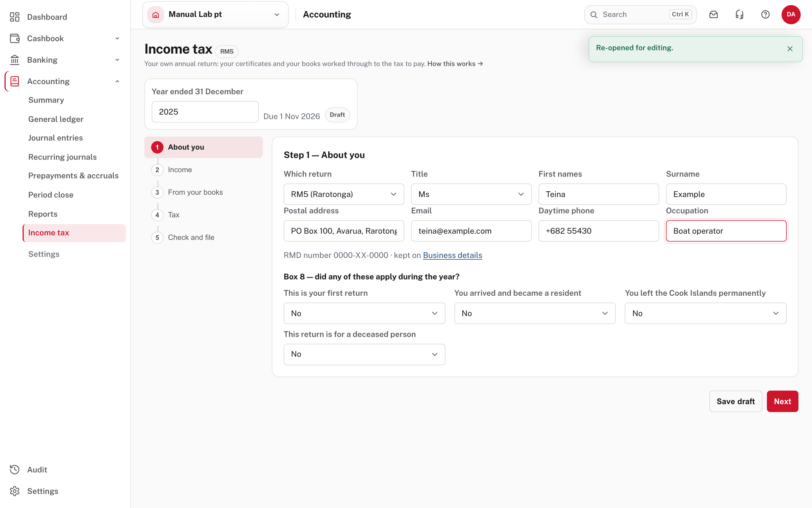
Task: Expand the Banking submenu chevron
Action: 117,60
